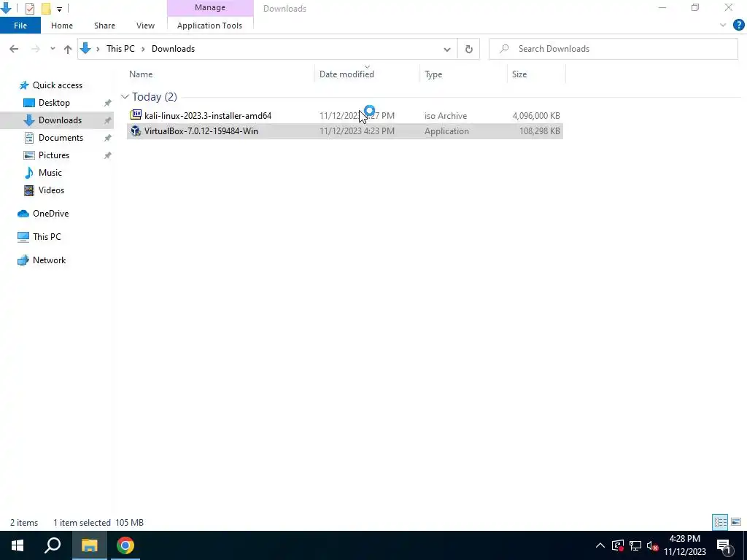Open the Windows Start menu

coord(18,545)
